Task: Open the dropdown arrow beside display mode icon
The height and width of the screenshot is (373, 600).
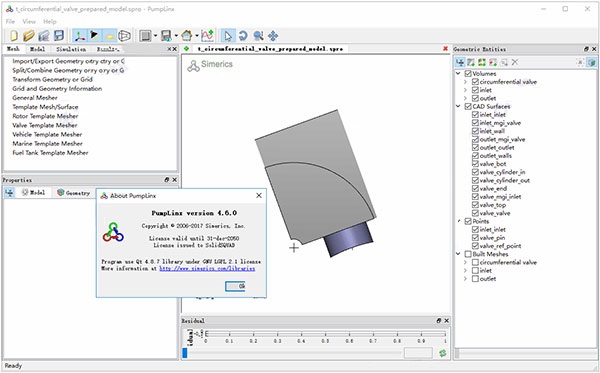Action: pyautogui.click(x=155, y=36)
